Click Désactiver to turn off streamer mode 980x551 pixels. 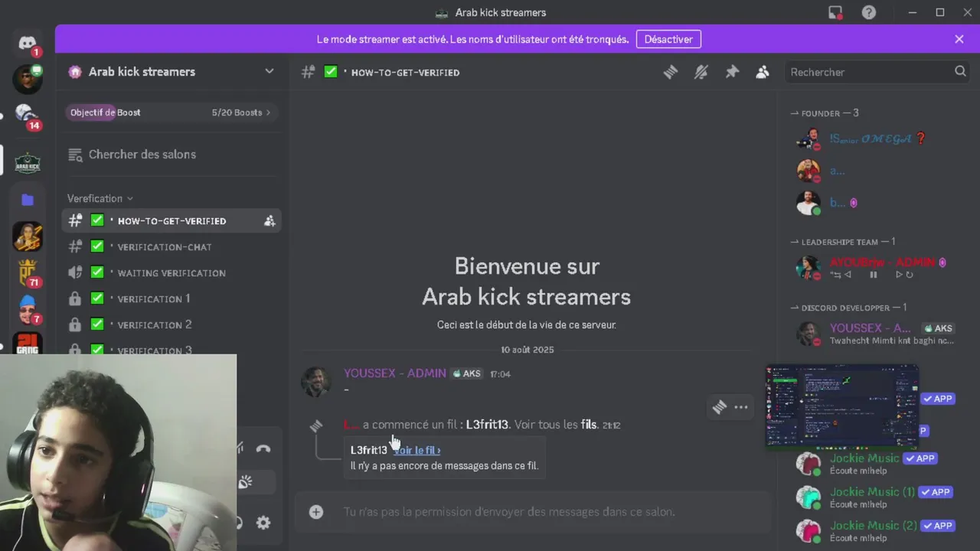point(668,39)
